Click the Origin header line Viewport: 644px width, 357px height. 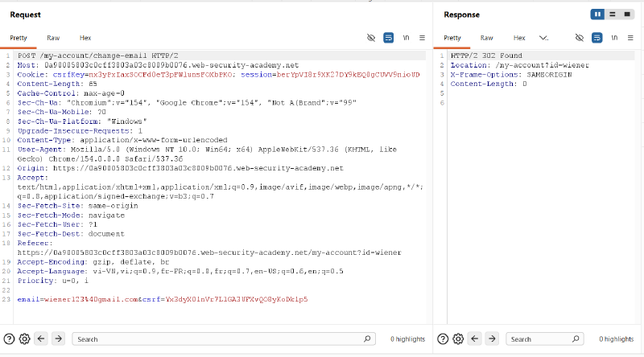tap(180, 168)
